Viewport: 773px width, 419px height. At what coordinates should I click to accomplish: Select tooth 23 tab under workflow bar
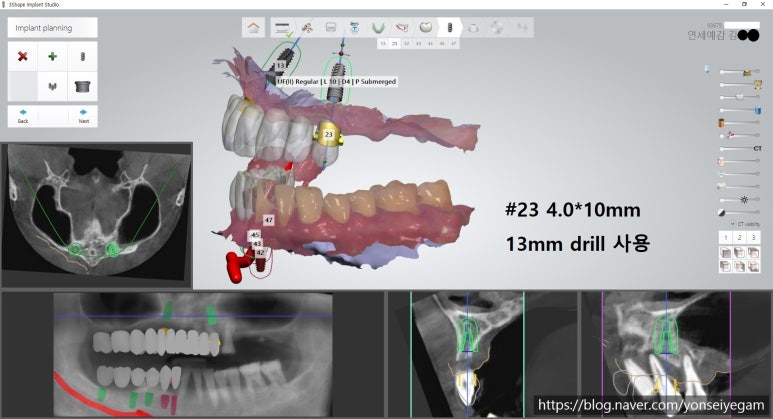[395, 44]
